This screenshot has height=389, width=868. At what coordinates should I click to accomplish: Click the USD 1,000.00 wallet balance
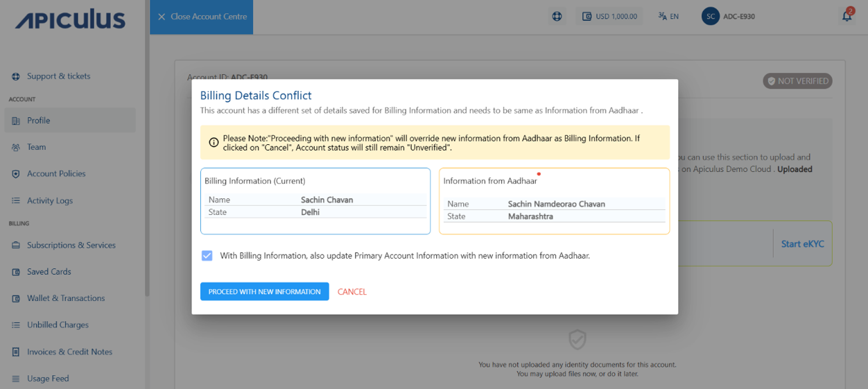tap(609, 17)
